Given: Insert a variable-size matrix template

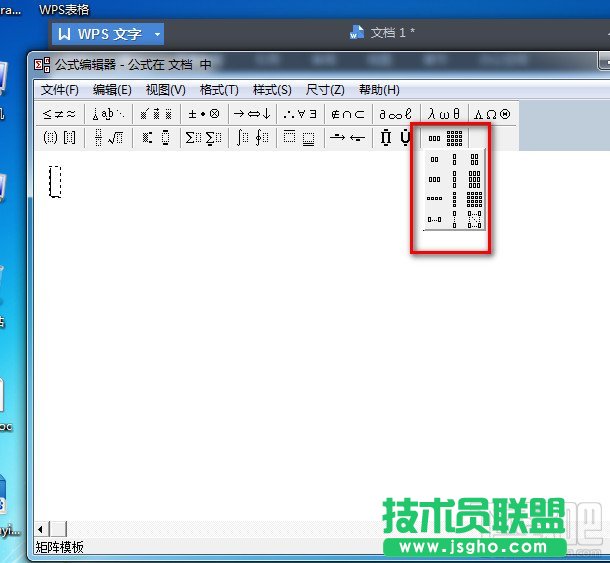Looking at the screenshot, I should [x=474, y=219].
